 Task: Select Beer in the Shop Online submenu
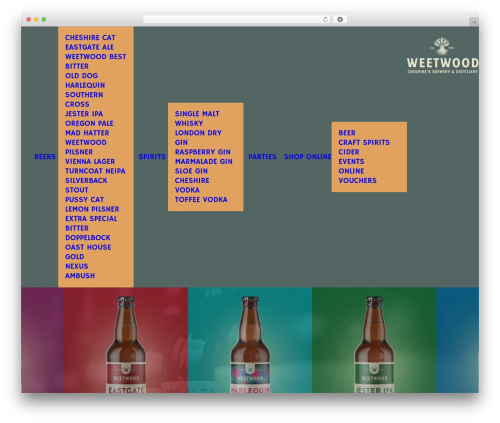coord(347,133)
